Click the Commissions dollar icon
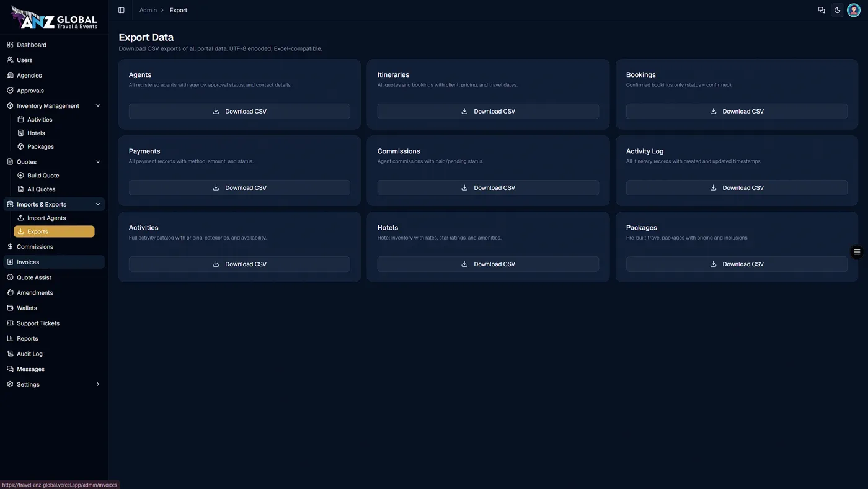868x489 pixels. coord(10,247)
